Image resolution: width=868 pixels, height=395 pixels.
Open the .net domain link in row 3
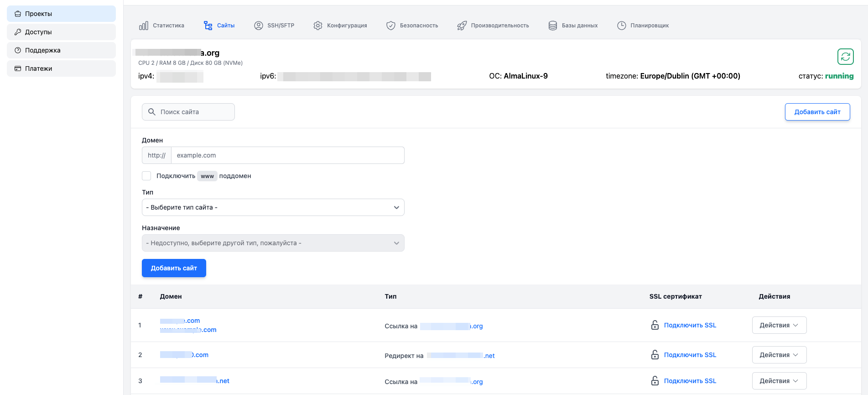(195, 381)
